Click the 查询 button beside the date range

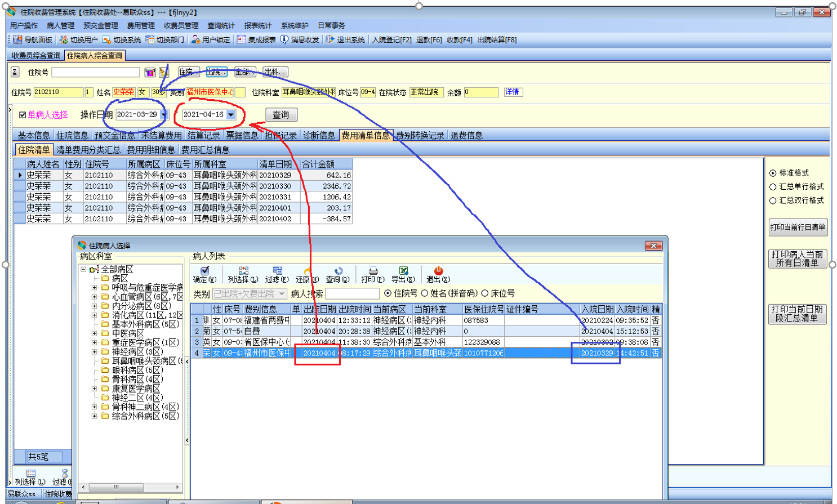click(x=281, y=115)
